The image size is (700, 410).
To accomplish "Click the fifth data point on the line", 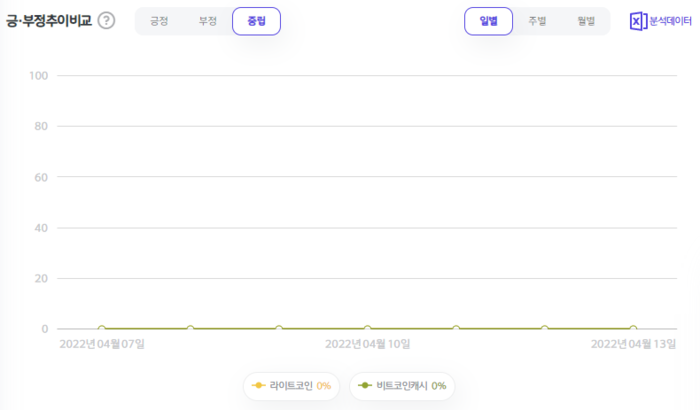I will [456, 328].
